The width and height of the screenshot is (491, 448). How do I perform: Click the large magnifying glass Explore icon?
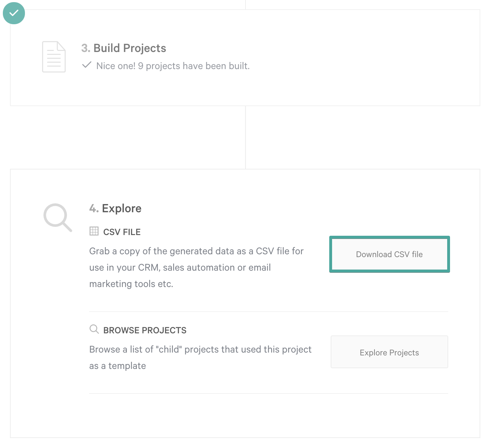click(x=58, y=218)
